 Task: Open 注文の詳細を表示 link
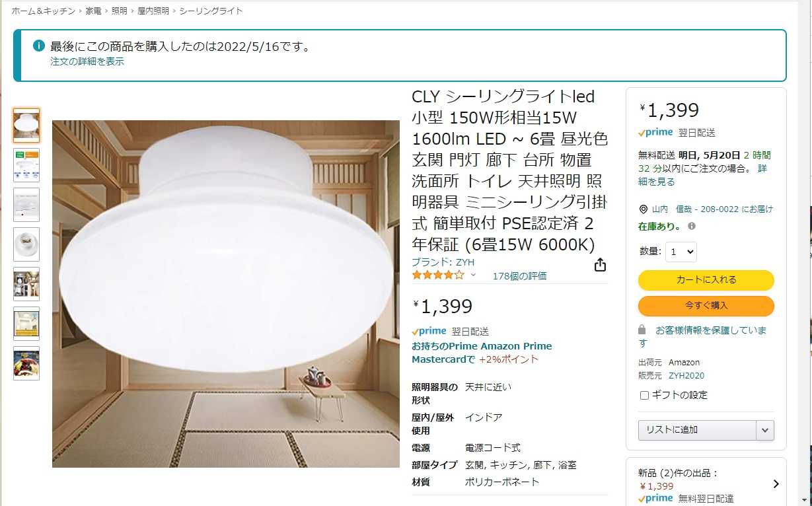(x=87, y=61)
